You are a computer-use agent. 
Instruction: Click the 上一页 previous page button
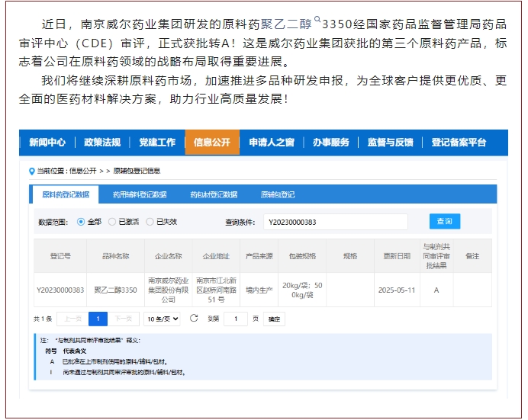pos(72,319)
